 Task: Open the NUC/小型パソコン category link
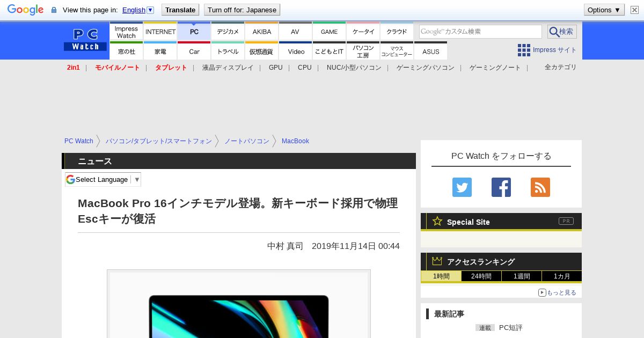(x=354, y=68)
